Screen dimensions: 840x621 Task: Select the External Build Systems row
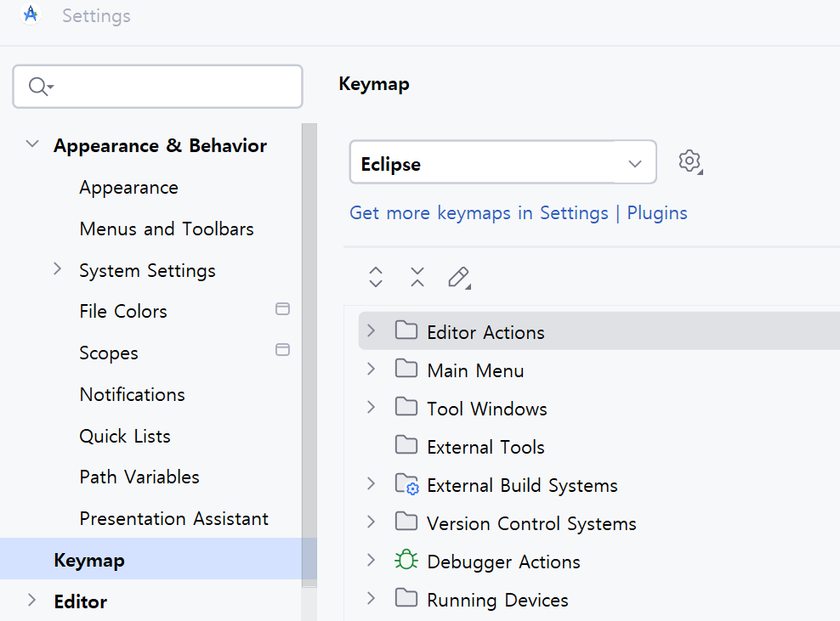point(599,484)
